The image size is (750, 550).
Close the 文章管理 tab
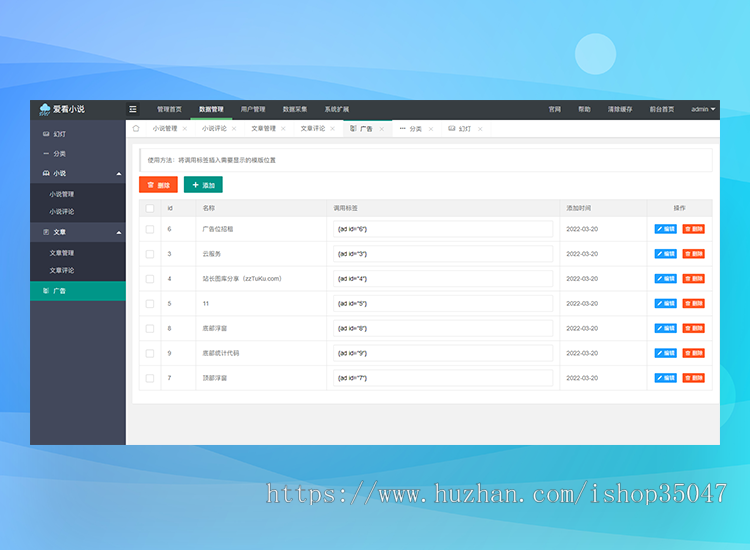pos(283,129)
